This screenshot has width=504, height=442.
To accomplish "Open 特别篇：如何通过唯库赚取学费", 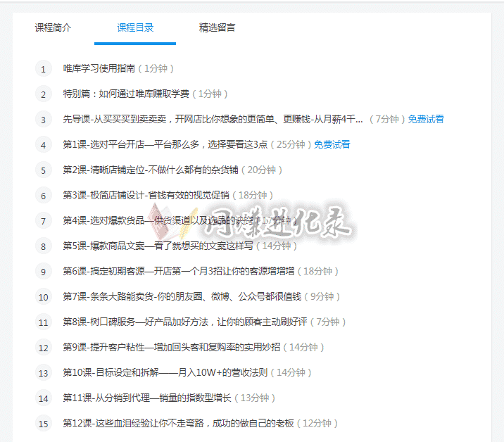I will coord(126,94).
